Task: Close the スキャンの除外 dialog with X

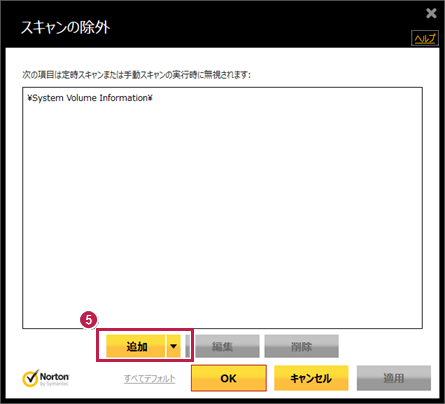Action: (x=431, y=13)
